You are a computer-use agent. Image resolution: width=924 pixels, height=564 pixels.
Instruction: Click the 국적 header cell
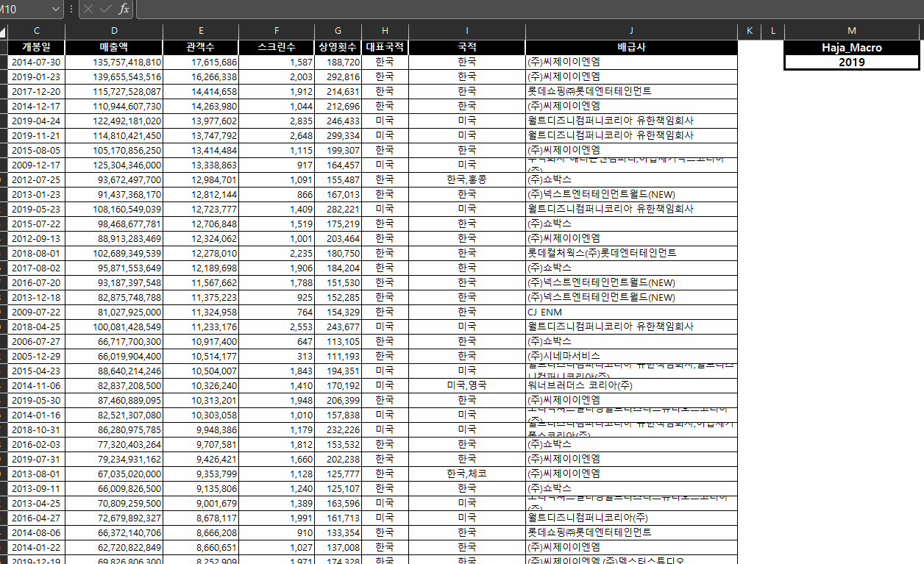point(467,47)
